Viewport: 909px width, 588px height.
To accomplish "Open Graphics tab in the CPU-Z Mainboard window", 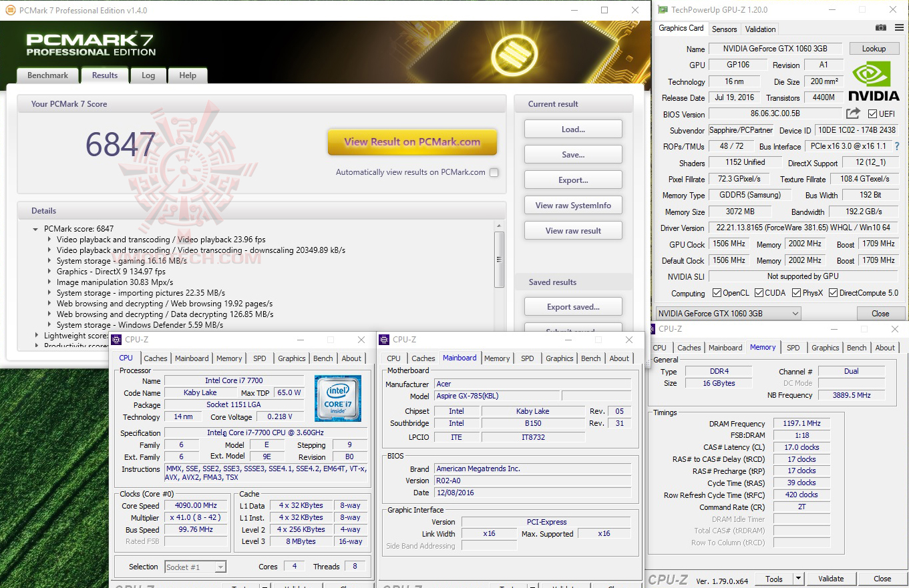I will click(560, 358).
